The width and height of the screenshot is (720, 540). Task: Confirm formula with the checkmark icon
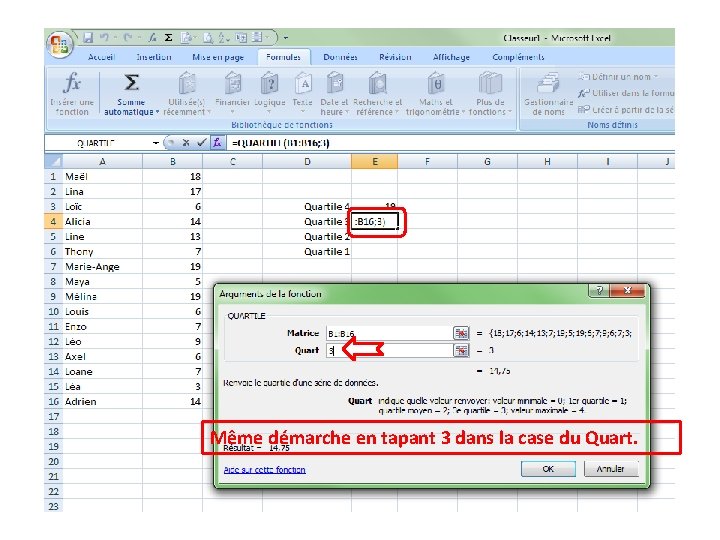(201, 143)
